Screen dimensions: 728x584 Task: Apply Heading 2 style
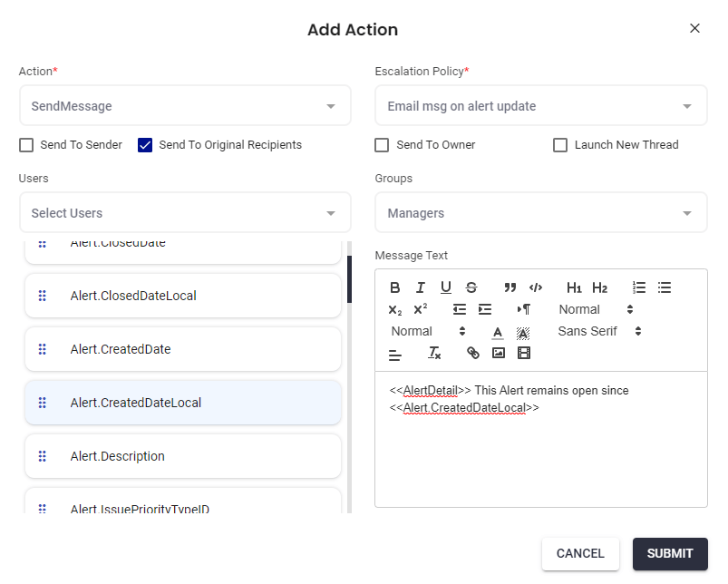pos(600,287)
